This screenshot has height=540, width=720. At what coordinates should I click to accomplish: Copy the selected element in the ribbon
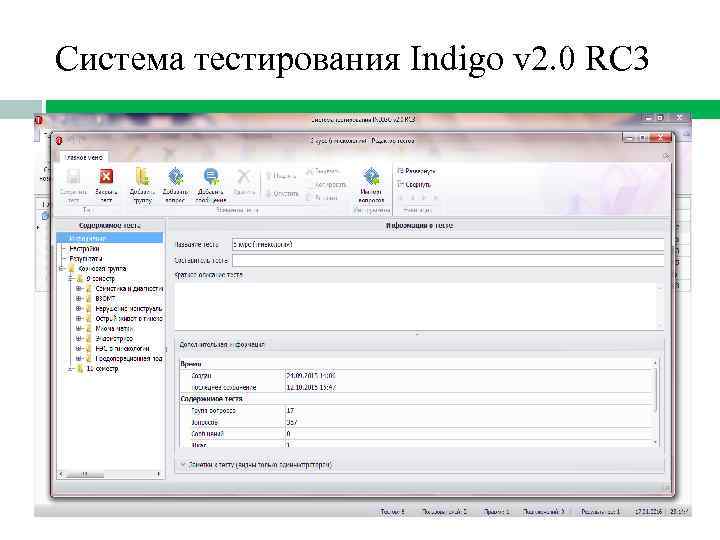(326, 185)
